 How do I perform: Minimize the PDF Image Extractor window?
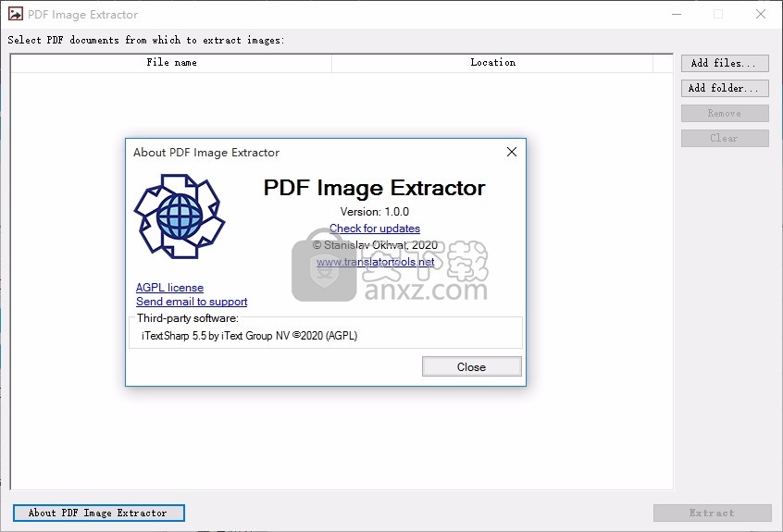click(677, 14)
